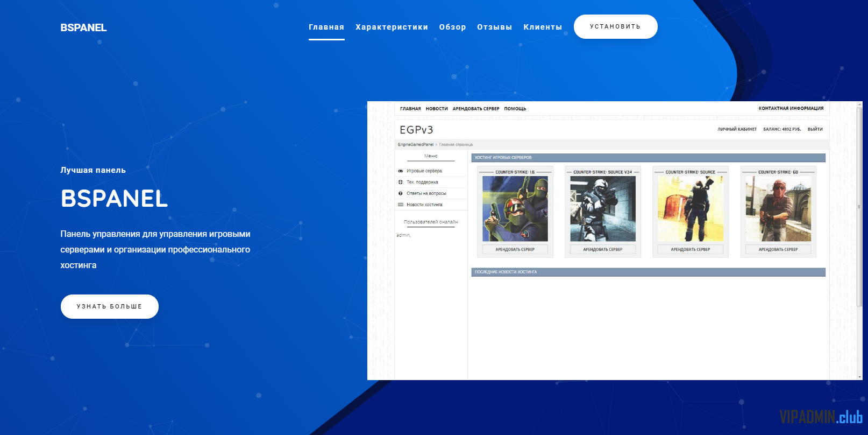Click the Counter-Strike 1.6 game thumbnail

(x=515, y=209)
